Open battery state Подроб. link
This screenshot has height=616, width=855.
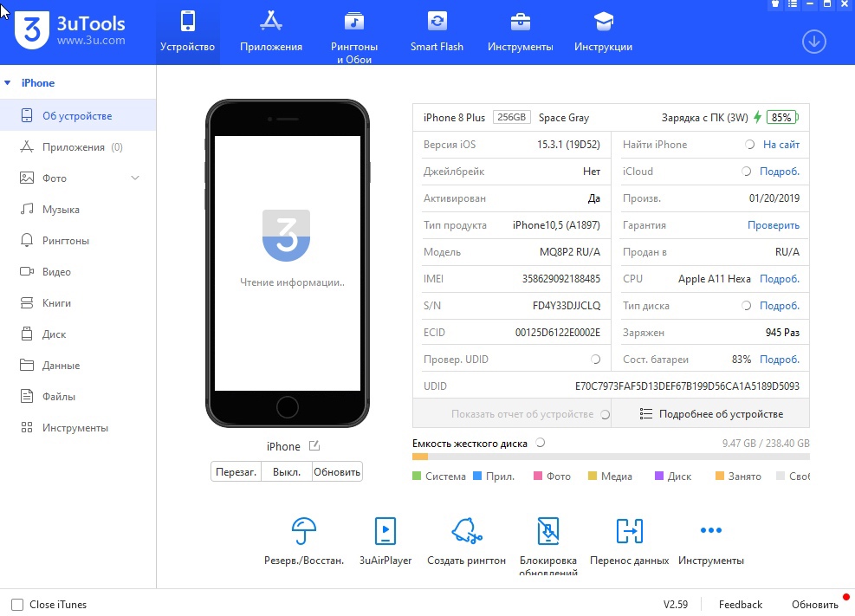click(x=780, y=360)
